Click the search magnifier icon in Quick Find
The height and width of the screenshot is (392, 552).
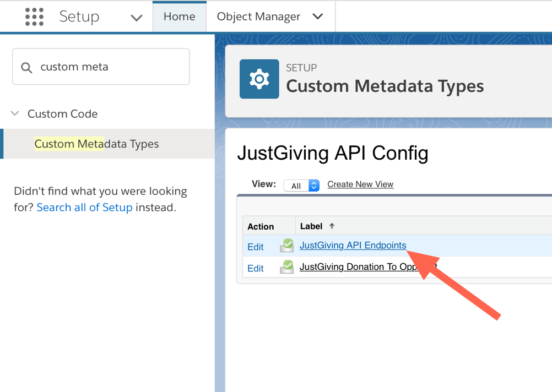26,67
